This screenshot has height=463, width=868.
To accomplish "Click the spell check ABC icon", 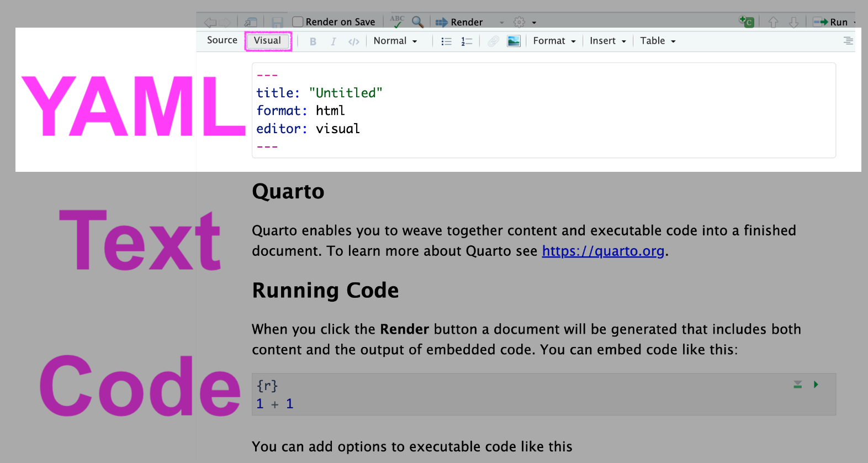I will (397, 22).
